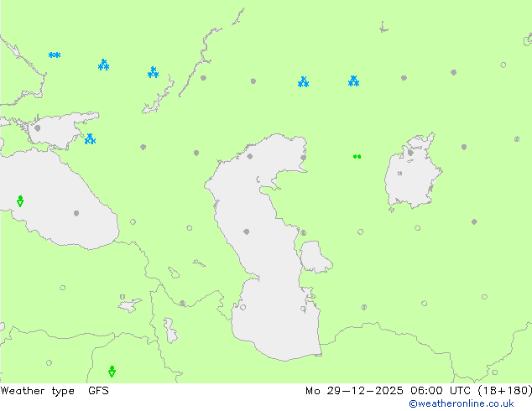Select the blue snow symbol beside the Sea of Azov
This screenshot has height=411, width=532.
point(90,139)
